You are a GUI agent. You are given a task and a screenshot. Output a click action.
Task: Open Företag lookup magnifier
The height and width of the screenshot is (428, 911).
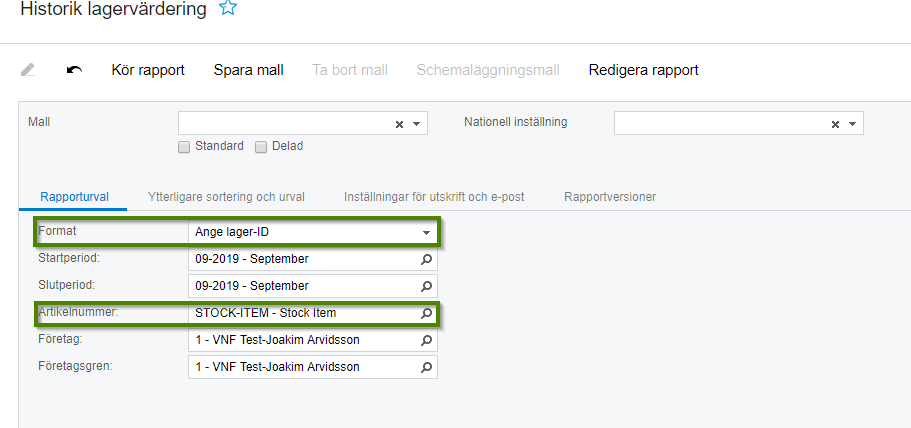click(x=426, y=340)
